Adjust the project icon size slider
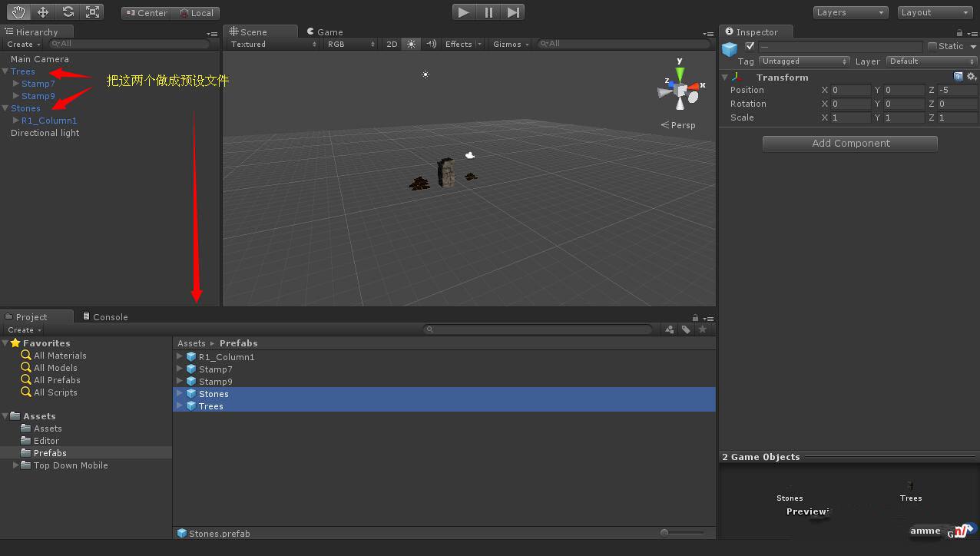 (x=683, y=533)
